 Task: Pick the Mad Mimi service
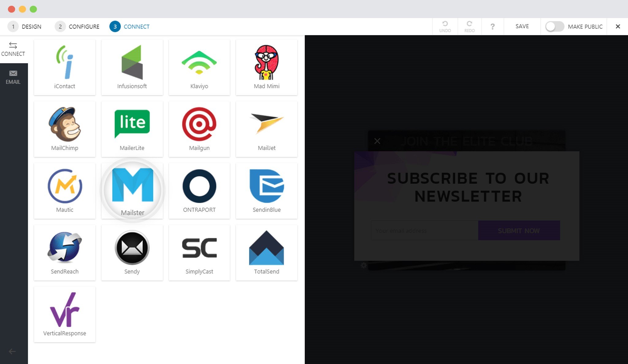pos(266,67)
